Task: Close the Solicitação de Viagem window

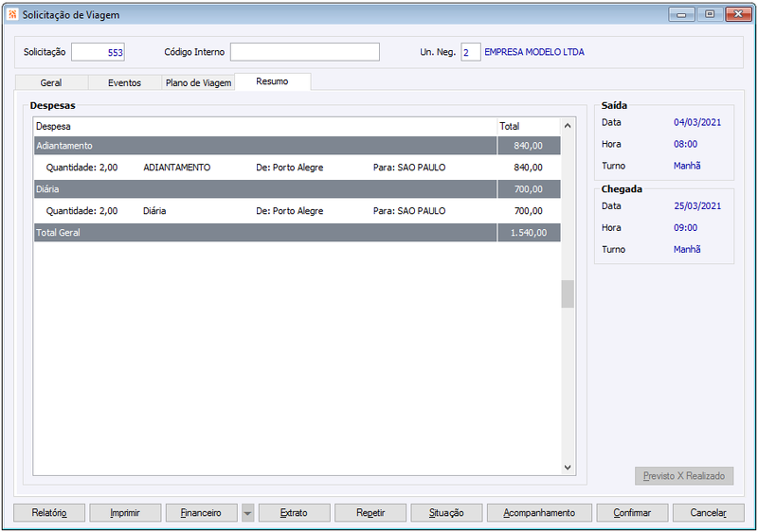Action: pyautogui.click(x=738, y=14)
